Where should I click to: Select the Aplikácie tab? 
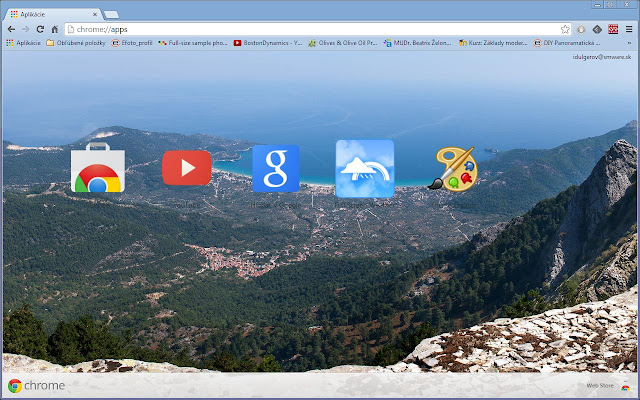click(53, 14)
